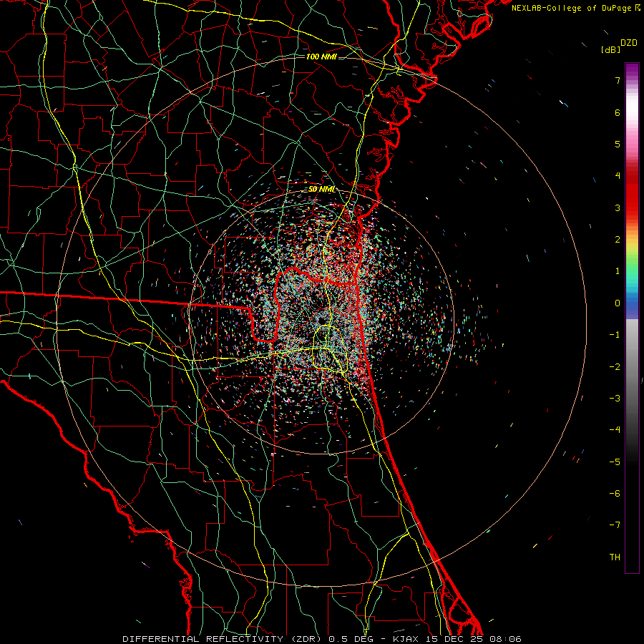The height and width of the screenshot is (644, 644).
Task: Click the DZD legend title
Action: coord(629,43)
